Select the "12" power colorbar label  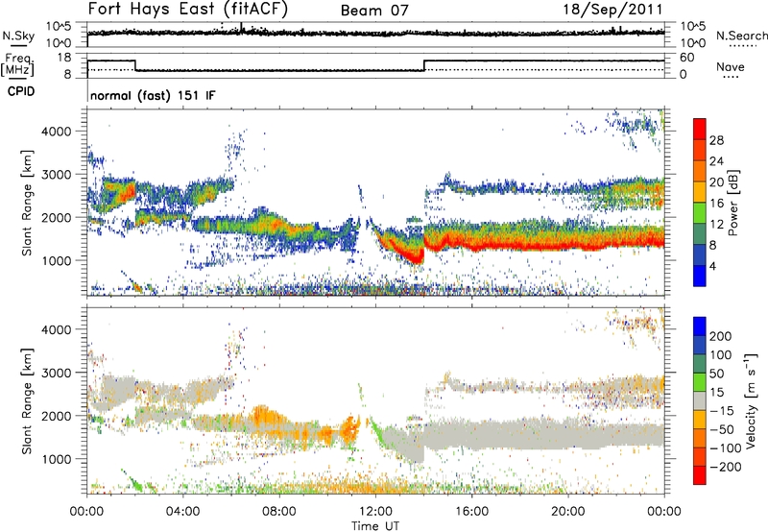point(716,225)
